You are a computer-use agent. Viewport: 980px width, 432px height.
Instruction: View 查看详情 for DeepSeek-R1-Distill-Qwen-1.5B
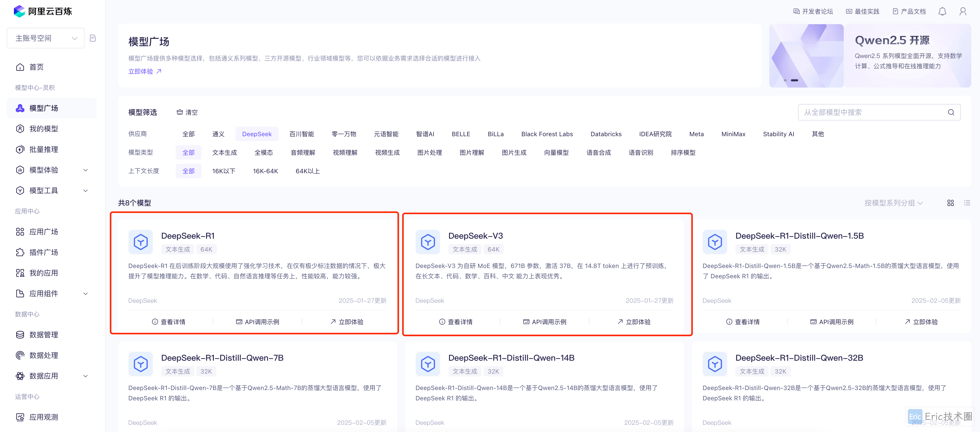[743, 322]
